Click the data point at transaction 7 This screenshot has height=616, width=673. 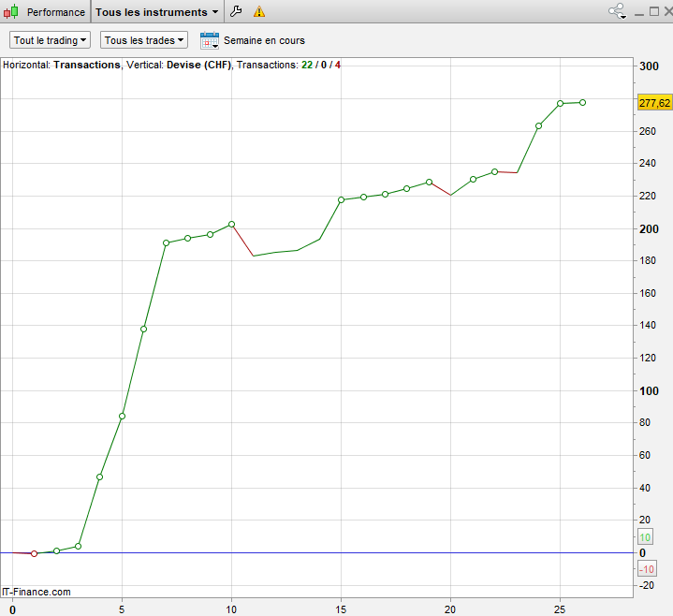click(166, 243)
